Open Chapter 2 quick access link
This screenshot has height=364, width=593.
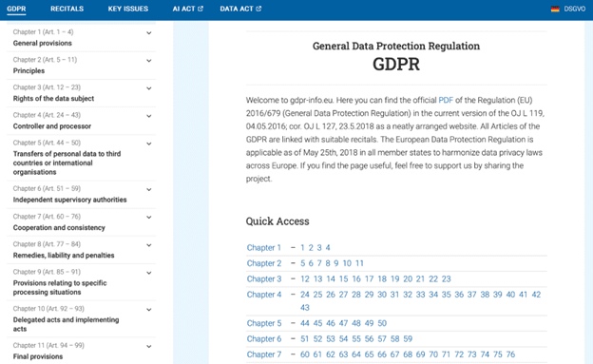point(264,263)
